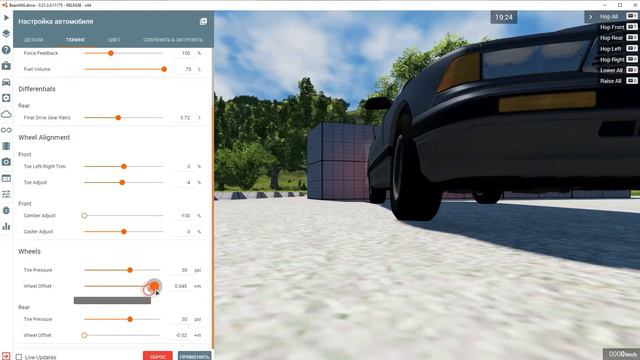640x360 pixels.
Task: Open the vehicle config gear icon
Action: 6,98
